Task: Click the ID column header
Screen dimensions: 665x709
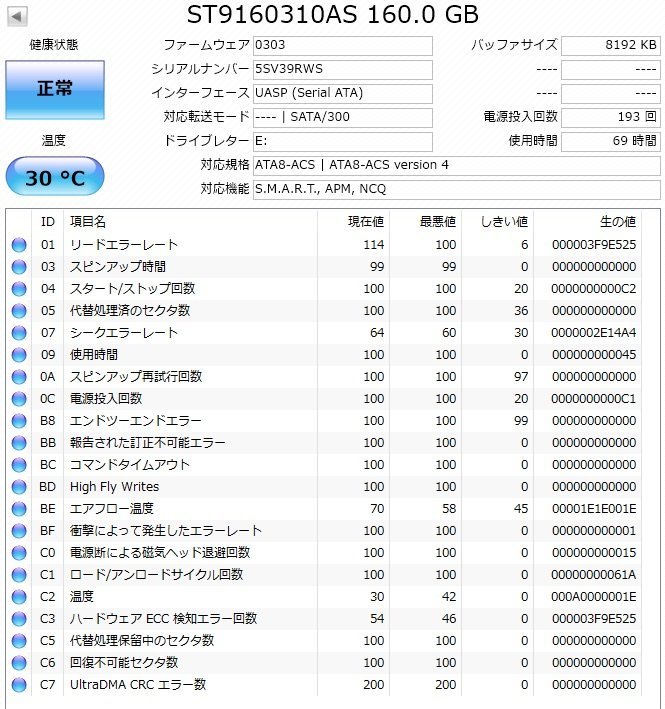Action: [x=47, y=222]
